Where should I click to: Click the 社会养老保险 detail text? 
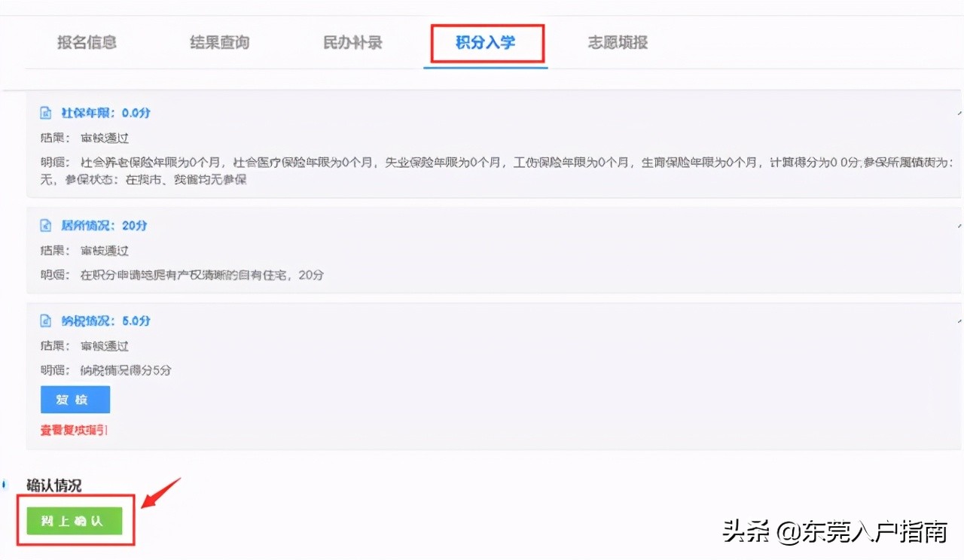(x=498, y=171)
